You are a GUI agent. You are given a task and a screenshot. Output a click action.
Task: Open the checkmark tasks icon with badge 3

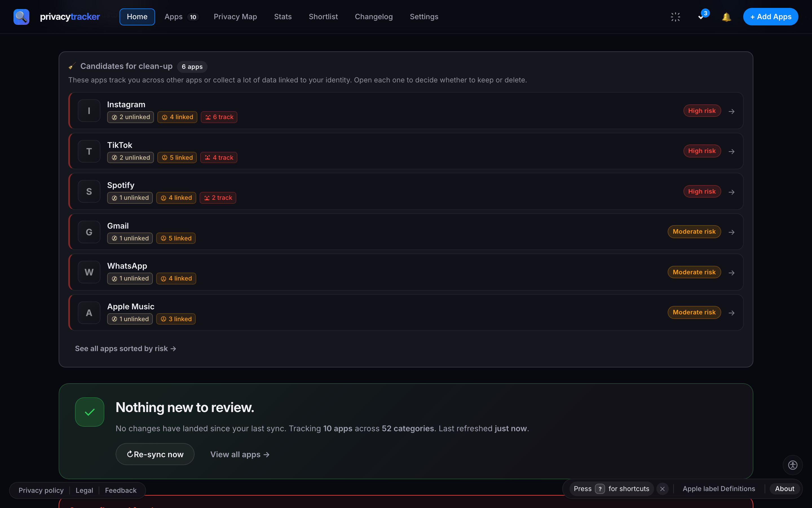701,16
